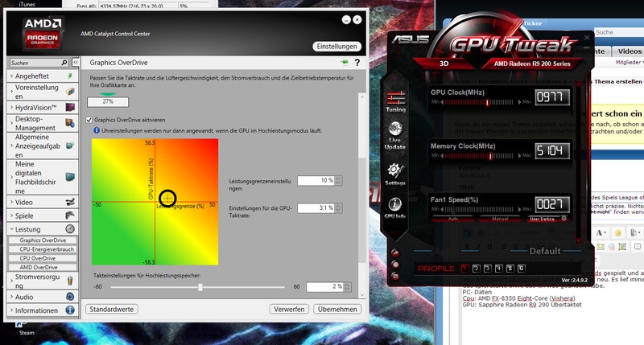Click the Default button in GPU Tweak
644x345 pixels.
(x=545, y=251)
